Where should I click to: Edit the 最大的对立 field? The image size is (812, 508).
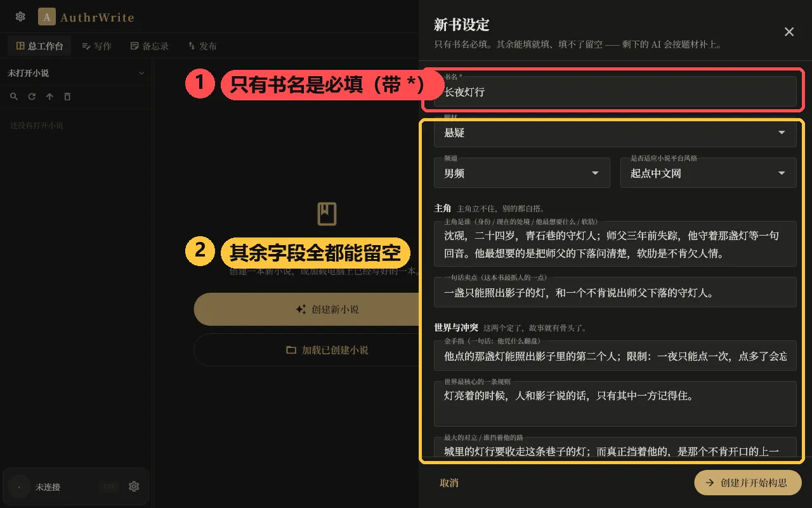click(x=615, y=448)
